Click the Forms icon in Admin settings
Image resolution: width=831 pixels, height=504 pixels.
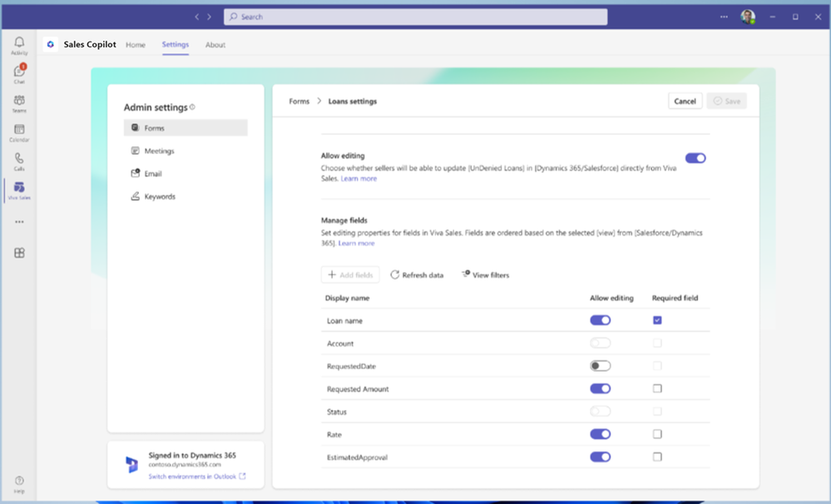pyautogui.click(x=135, y=128)
